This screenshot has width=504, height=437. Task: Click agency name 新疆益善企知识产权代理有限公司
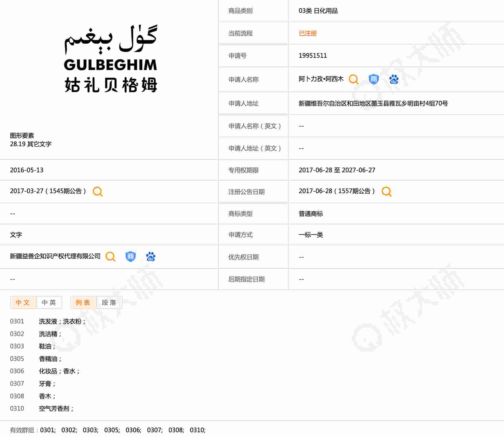point(55,256)
